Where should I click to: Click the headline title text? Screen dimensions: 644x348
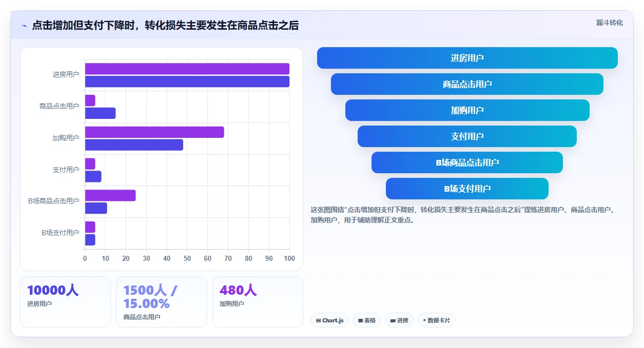(165, 25)
